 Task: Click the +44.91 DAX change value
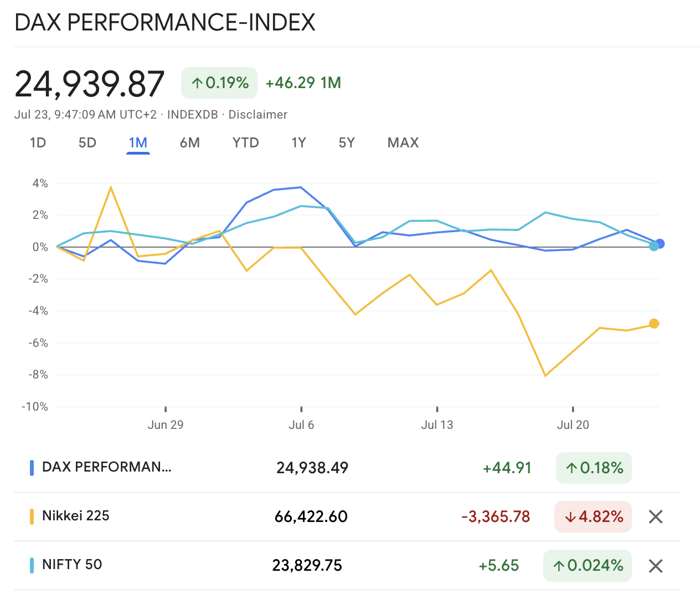coord(507,468)
